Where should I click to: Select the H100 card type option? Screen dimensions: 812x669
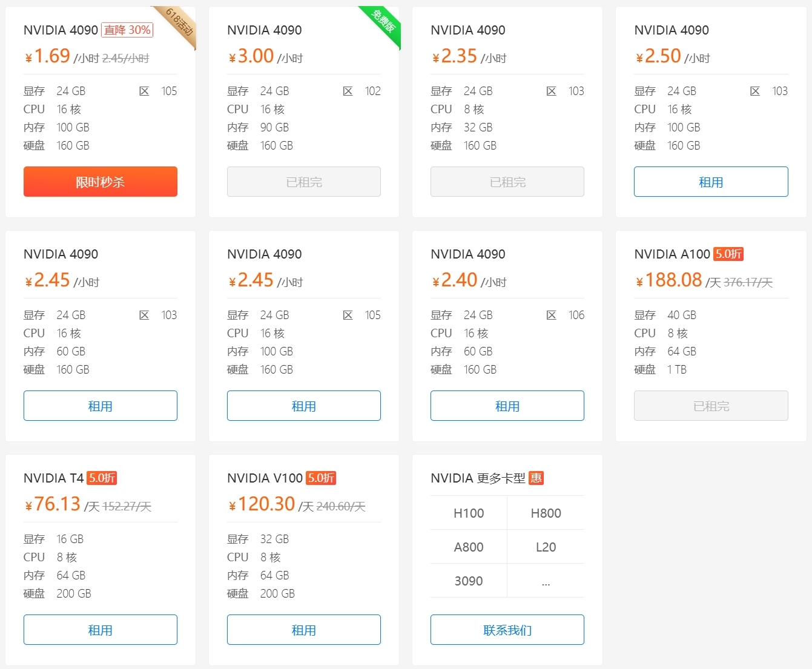coord(469,513)
